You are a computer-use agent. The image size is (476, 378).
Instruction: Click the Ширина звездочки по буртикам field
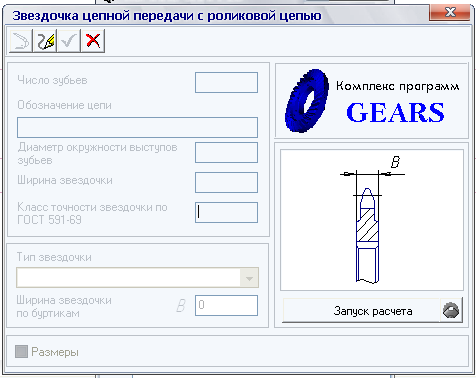[x=226, y=305]
